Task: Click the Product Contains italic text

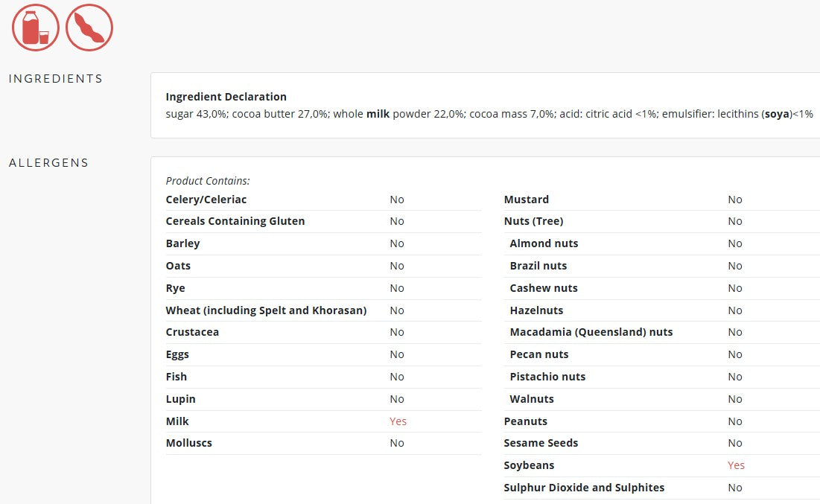Action: click(208, 181)
